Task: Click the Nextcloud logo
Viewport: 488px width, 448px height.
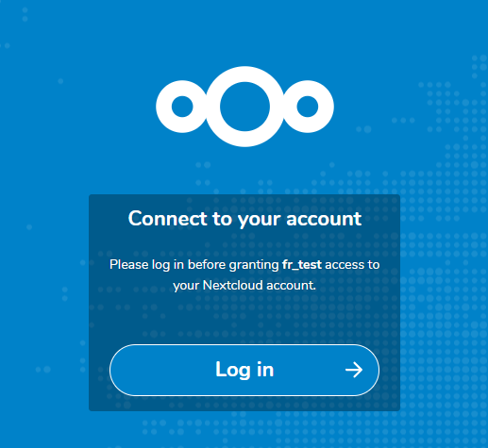Action: [x=244, y=107]
